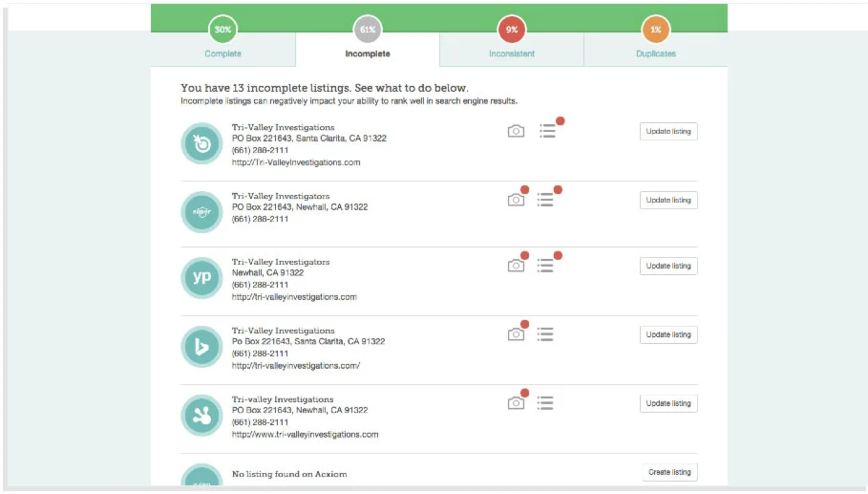The image size is (868, 494).
Task: Click camera icon on Superpages listing row
Action: click(516, 200)
